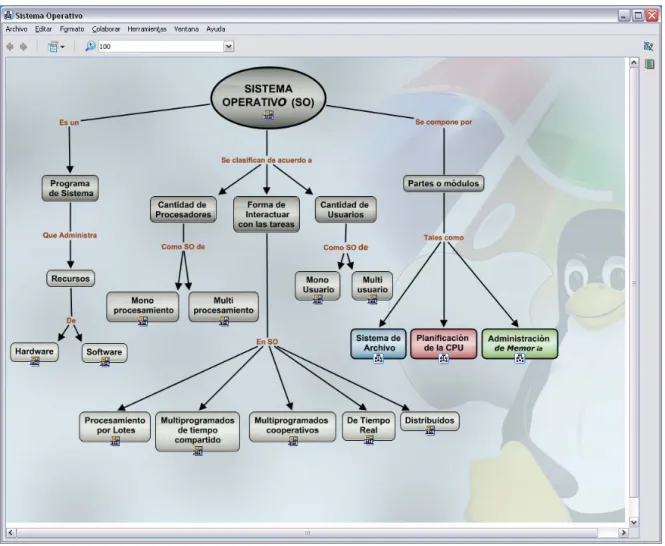
Task: Click the zoom percentage input field
Action: click(161, 46)
